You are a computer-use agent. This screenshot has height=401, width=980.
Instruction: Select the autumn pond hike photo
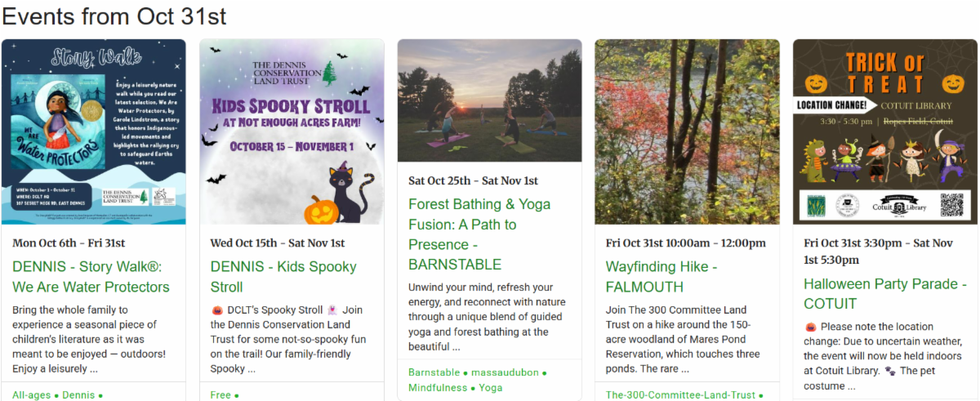687,132
